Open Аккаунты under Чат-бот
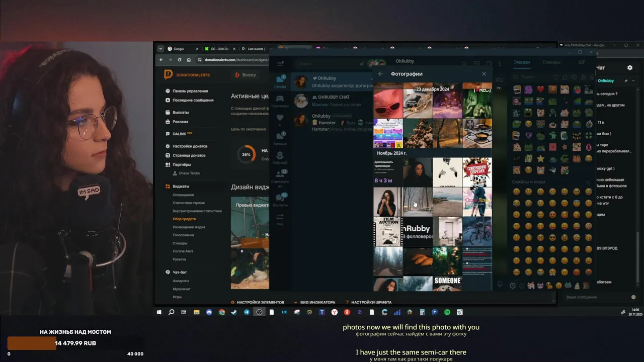This screenshot has height=362, width=644. 181,281
